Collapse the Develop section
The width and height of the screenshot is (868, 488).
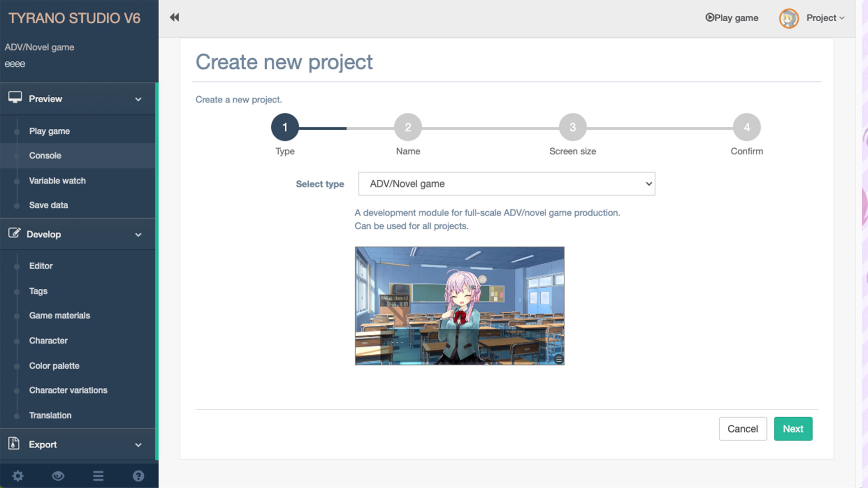pyautogui.click(x=138, y=235)
